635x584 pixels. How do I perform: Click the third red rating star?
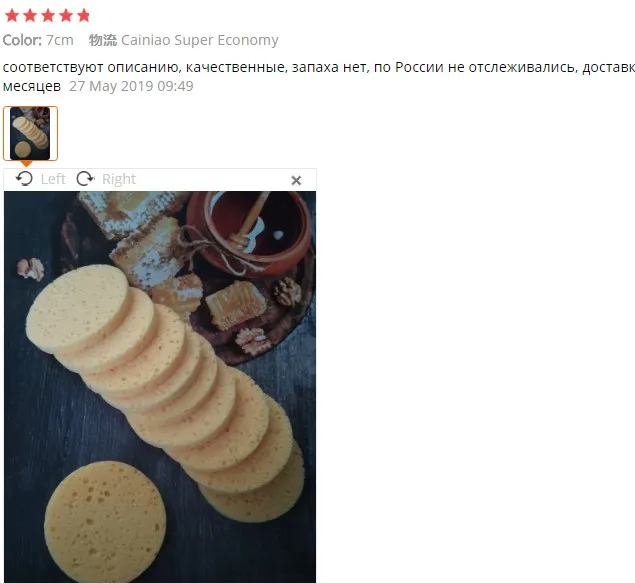click(48, 15)
